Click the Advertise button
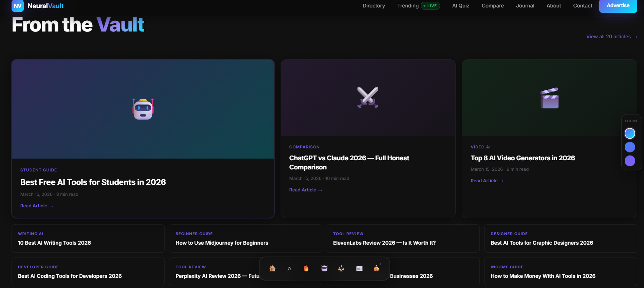Viewport: 644px width, 288px height. point(618,6)
